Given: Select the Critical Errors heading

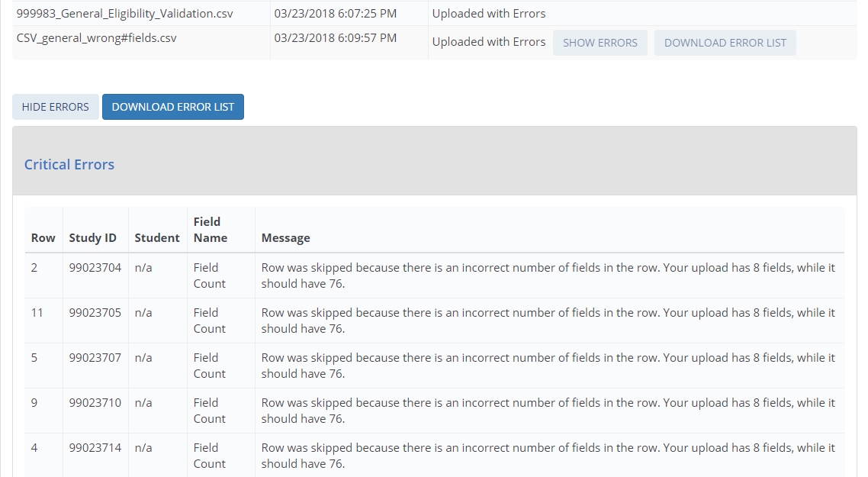Looking at the screenshot, I should tap(69, 165).
